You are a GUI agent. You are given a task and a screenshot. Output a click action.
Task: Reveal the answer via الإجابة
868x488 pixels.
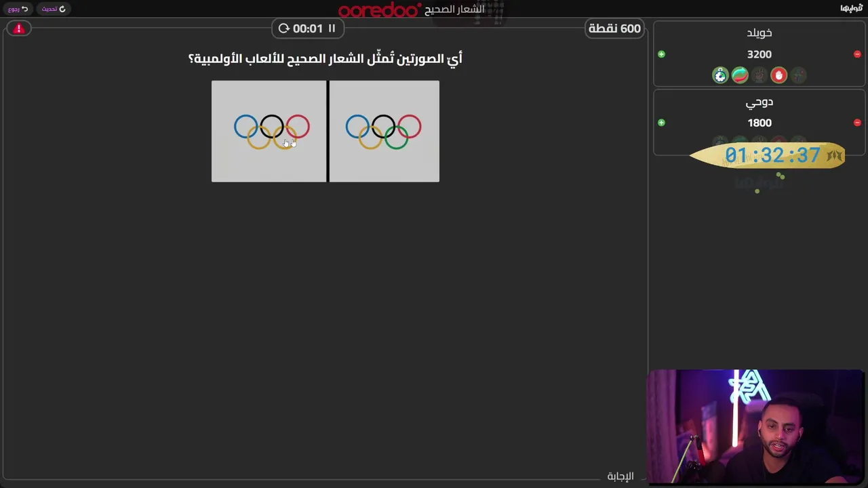pos(620,476)
